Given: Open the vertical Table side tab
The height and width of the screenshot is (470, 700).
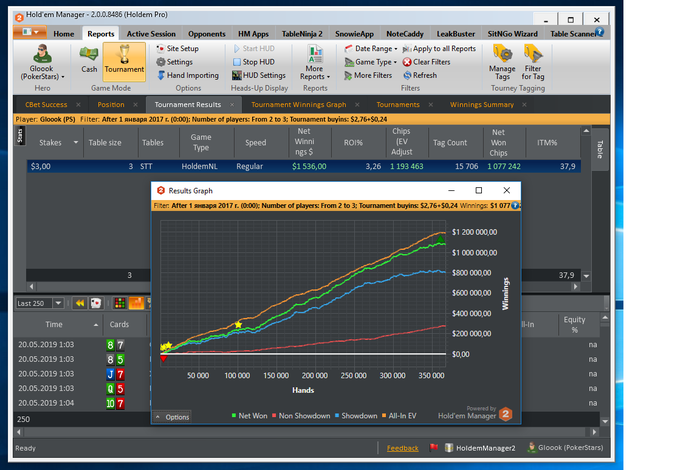Looking at the screenshot, I should coord(600,149).
